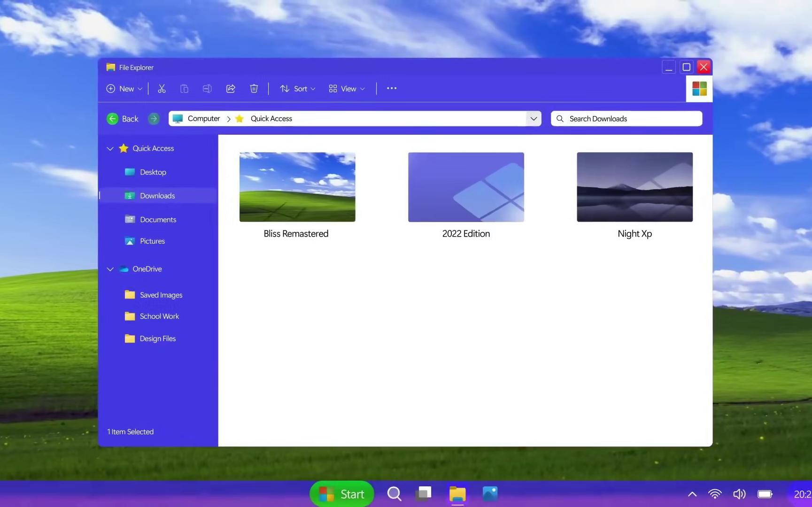The image size is (812, 507).
Task: Open the New item dropdown
Action: coord(124,89)
